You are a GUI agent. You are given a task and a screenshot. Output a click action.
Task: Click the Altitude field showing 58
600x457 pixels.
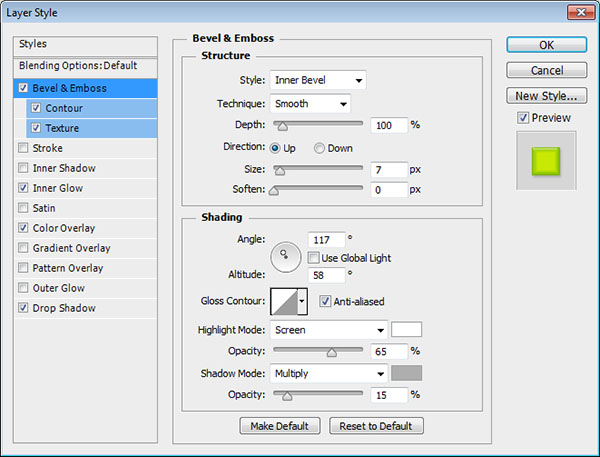326,275
